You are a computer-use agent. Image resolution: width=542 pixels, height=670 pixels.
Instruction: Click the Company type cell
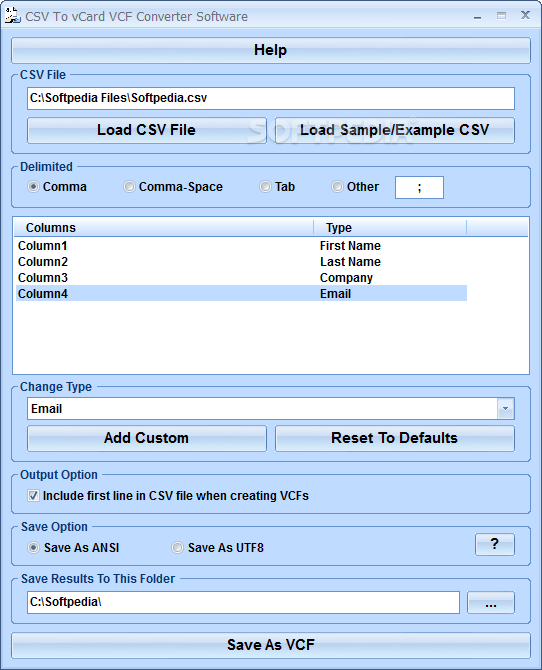(346, 278)
